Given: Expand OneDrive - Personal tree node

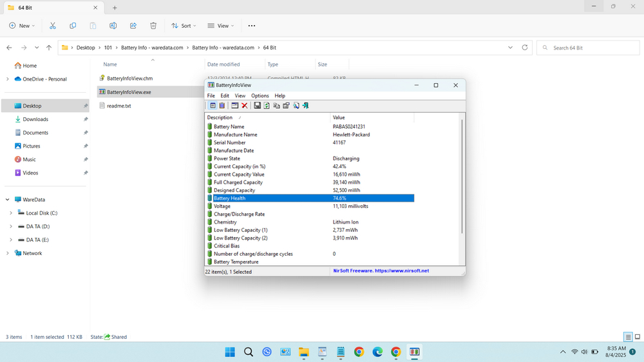Looking at the screenshot, I should pos(7,79).
